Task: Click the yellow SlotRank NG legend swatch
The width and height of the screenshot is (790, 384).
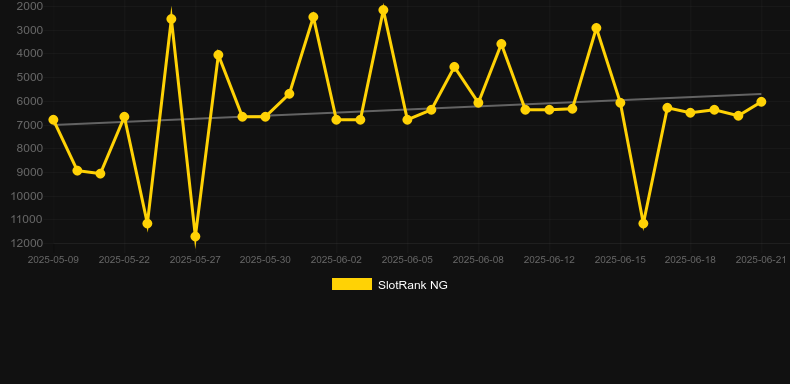Action: 352,284
